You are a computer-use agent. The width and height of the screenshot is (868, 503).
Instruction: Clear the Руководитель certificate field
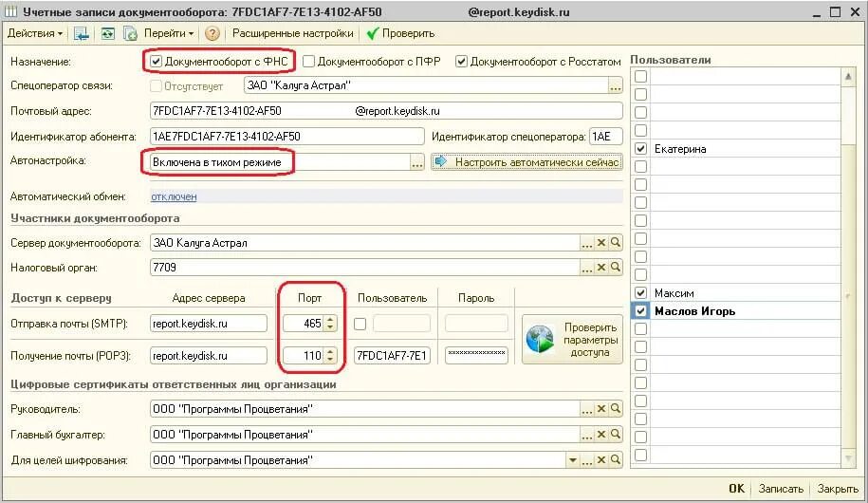click(601, 409)
